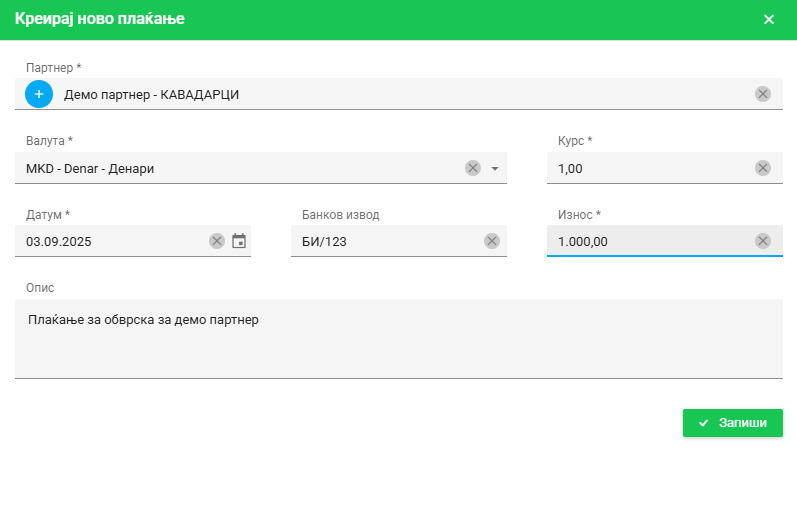The width and height of the screenshot is (797, 517).
Task: Expand the Валута dropdown arrow
Action: [494, 168]
